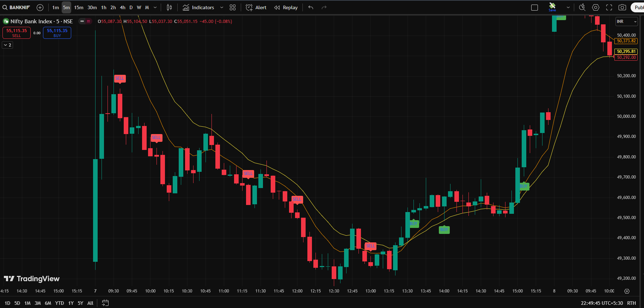644x308 pixels.
Task: Select the 1D date range
Action: pyautogui.click(x=7, y=303)
